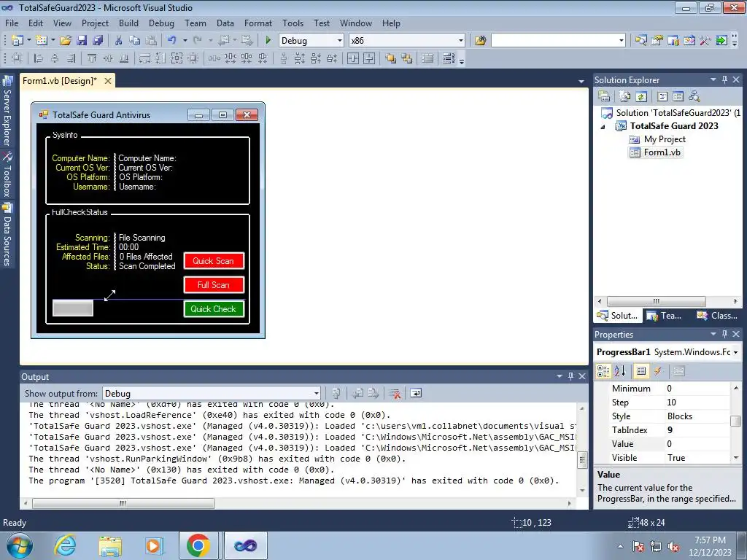Open the Find combo box dropdown
The image size is (747, 560).
click(x=622, y=41)
